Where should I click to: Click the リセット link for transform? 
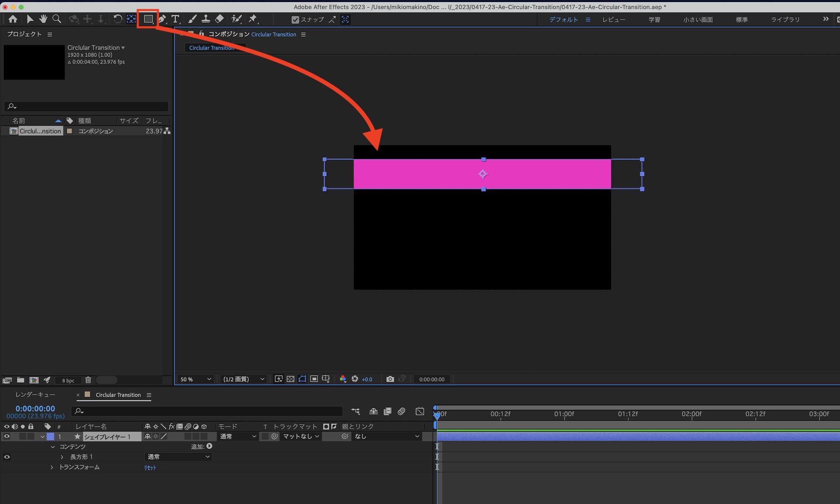tap(150, 467)
